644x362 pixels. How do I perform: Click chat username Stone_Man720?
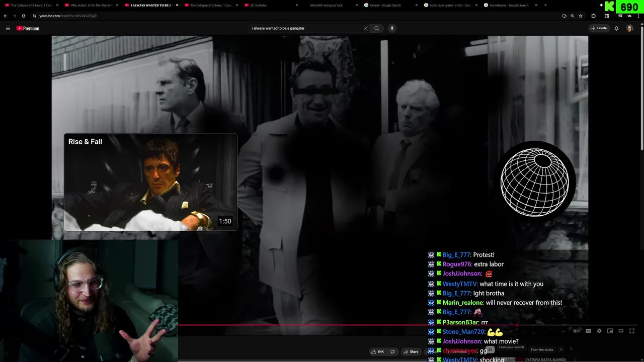pos(463,332)
